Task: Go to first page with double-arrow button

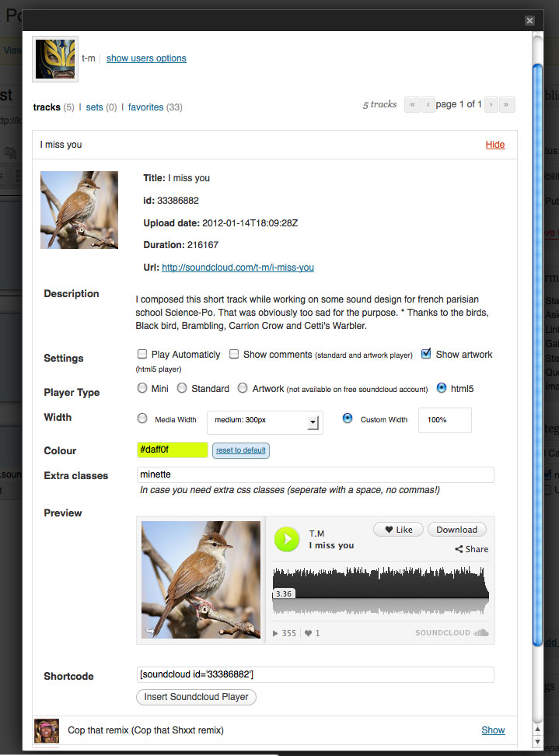Action: click(x=412, y=104)
